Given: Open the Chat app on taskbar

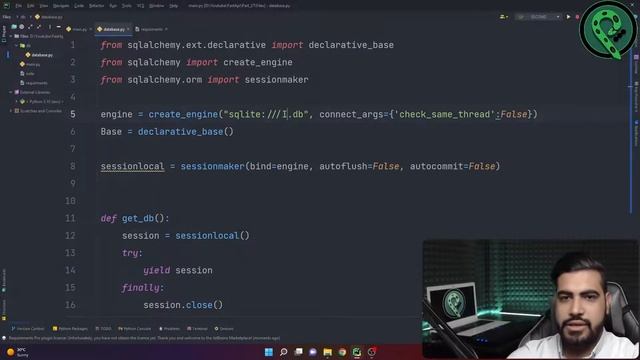Looking at the screenshot, I should (313, 352).
